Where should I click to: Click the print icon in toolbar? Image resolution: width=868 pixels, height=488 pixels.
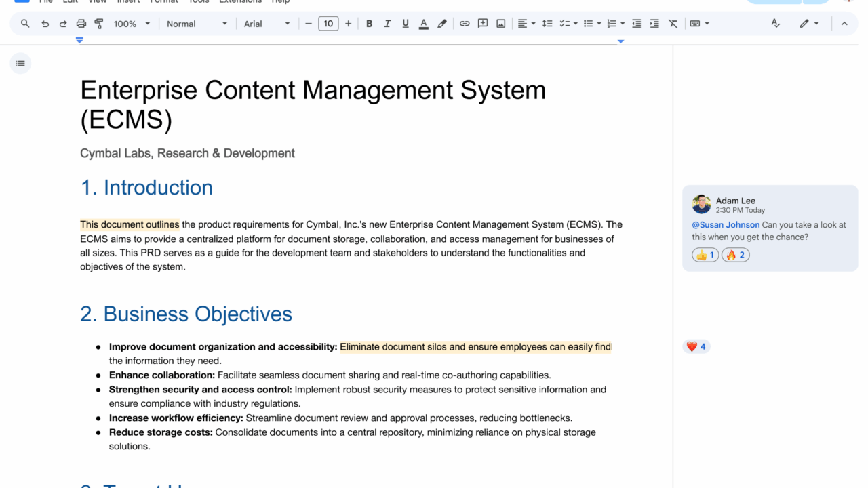81,24
